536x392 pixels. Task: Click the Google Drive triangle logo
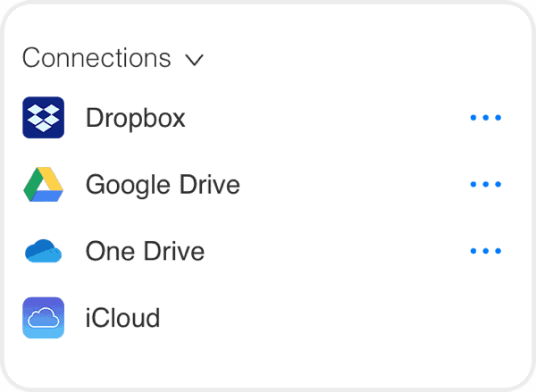point(44,184)
